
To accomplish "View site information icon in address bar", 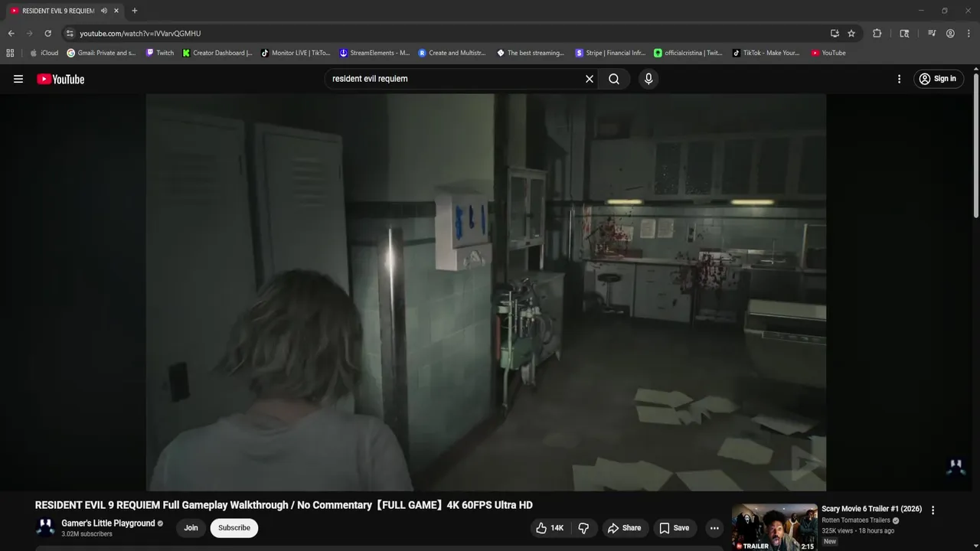I will pyautogui.click(x=70, y=34).
